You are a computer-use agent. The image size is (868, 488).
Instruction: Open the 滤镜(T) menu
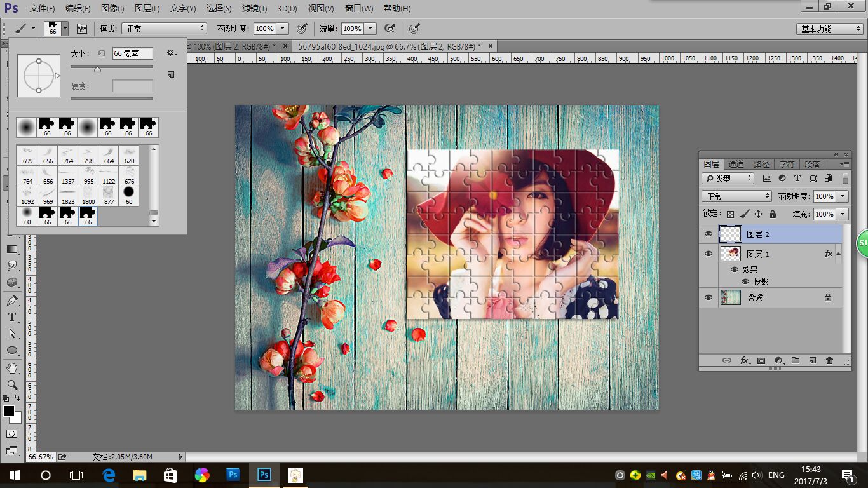pos(254,8)
